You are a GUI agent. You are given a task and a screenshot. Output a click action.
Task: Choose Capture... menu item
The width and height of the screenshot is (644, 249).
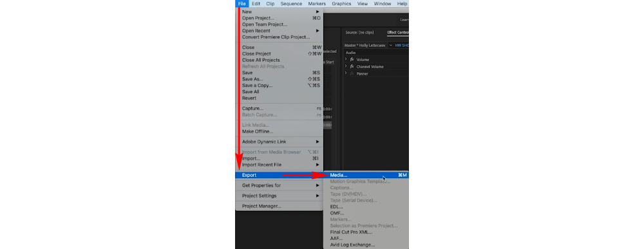(279, 108)
